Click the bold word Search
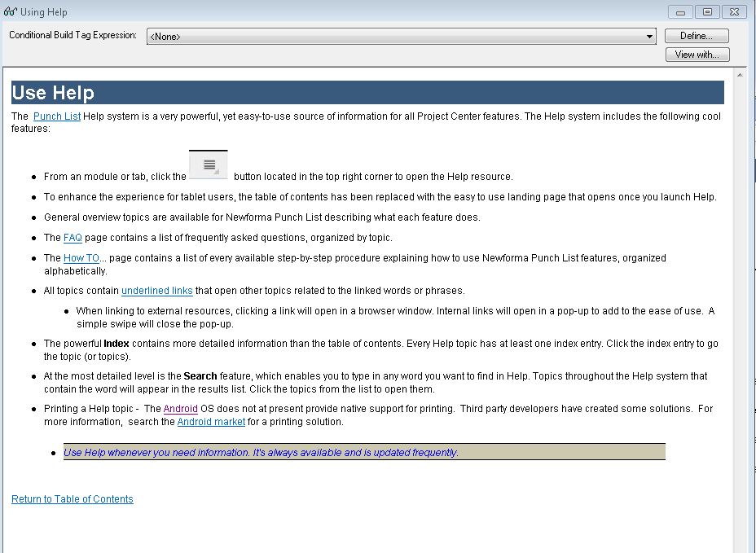 [x=200, y=376]
